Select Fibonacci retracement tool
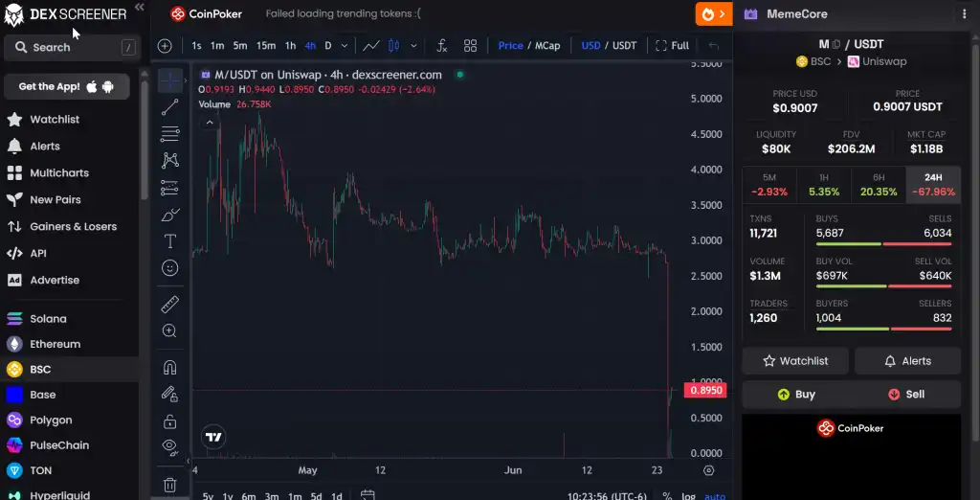The width and height of the screenshot is (980, 500). (x=169, y=134)
